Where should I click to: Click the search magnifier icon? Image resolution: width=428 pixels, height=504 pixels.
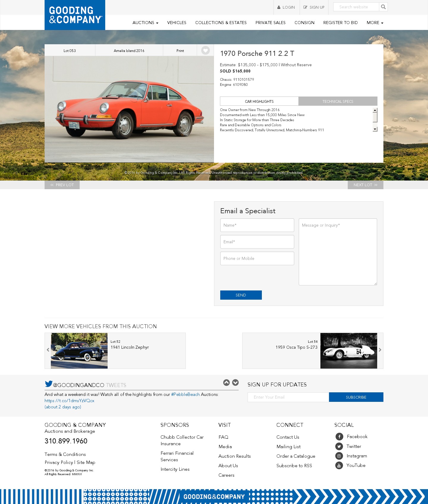point(383,7)
